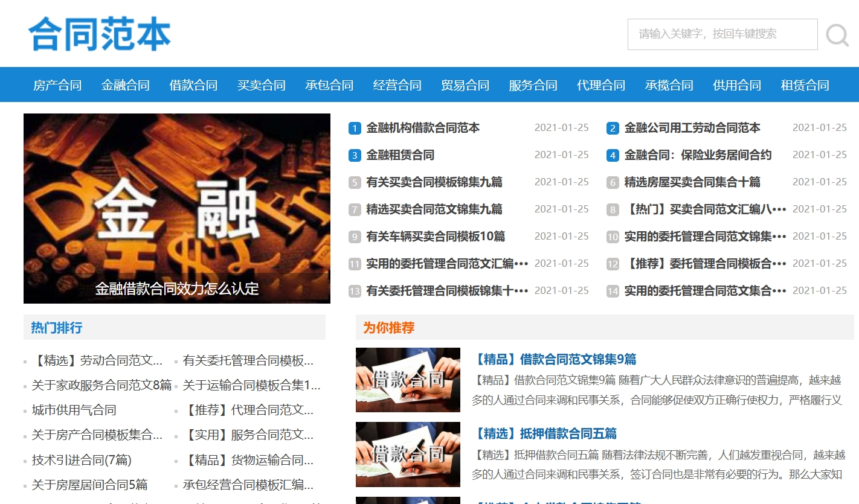Open article 有关委托管理合同模板锦集十

click(447, 291)
